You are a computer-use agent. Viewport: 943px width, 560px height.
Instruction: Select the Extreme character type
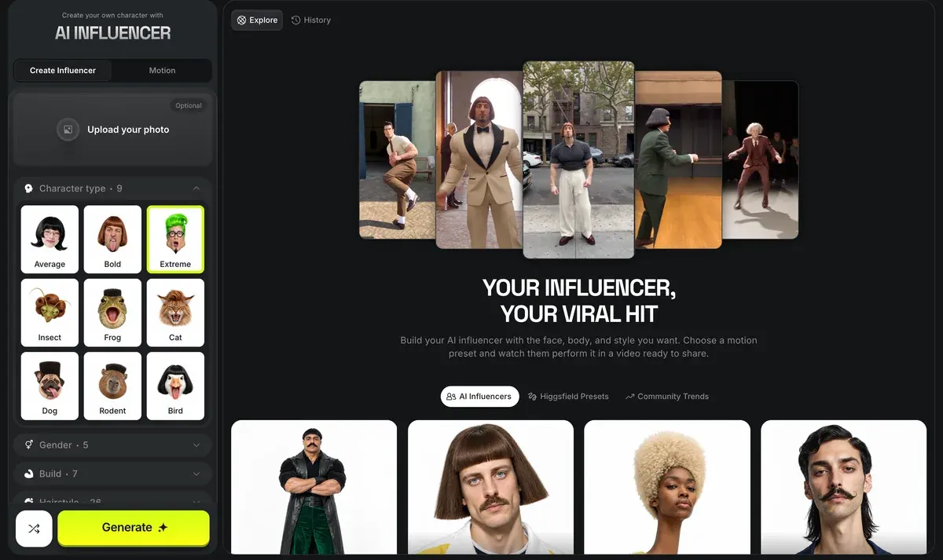click(x=175, y=239)
